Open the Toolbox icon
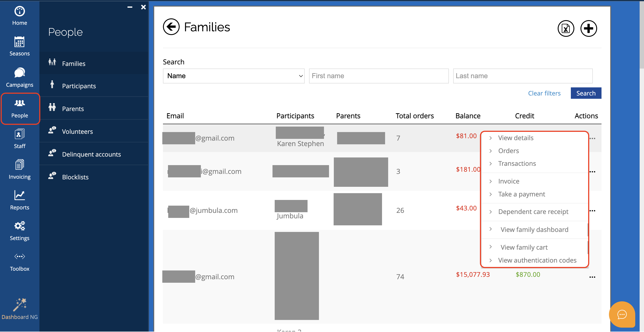Screen dimensions: 644x332 [19, 256]
